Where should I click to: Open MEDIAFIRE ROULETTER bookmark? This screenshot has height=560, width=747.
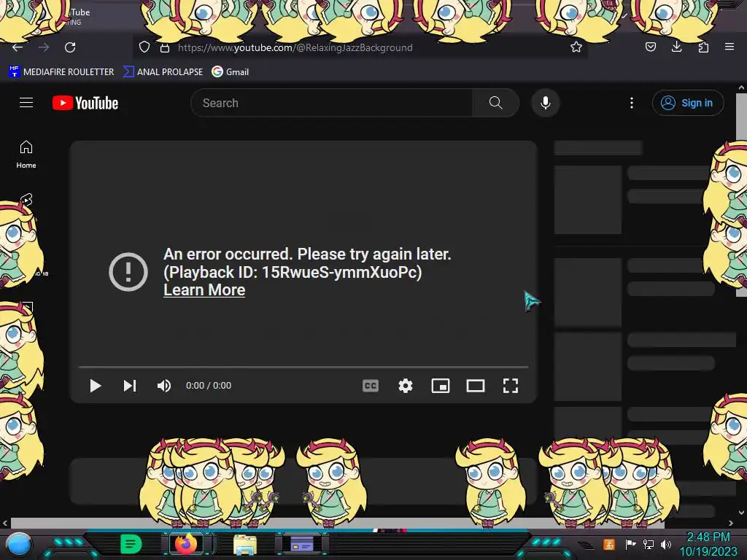point(61,72)
